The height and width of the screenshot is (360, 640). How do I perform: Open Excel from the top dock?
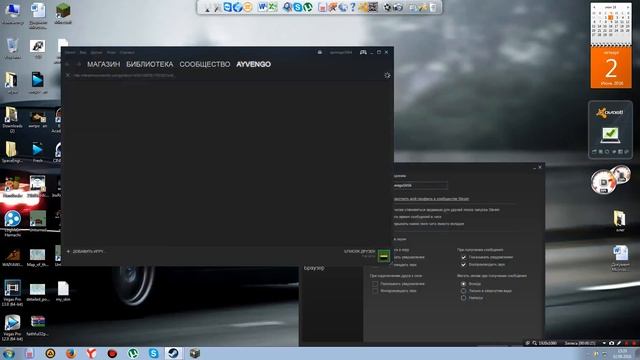pyautogui.click(x=272, y=7)
